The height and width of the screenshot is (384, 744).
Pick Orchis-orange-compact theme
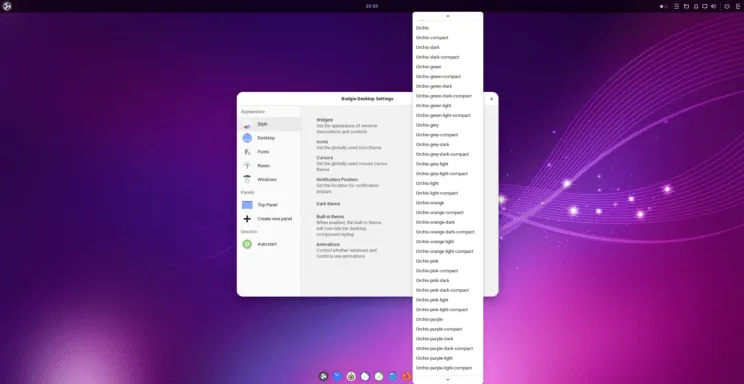tap(448, 213)
